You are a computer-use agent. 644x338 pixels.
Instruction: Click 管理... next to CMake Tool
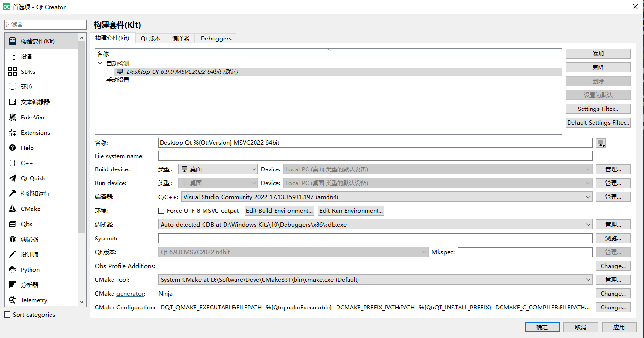[613, 279]
